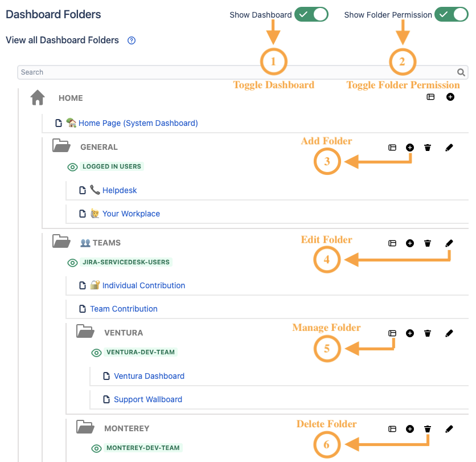476x462 pixels.
Task: Open manage folder icon for VENTURA
Action: [x=392, y=333]
